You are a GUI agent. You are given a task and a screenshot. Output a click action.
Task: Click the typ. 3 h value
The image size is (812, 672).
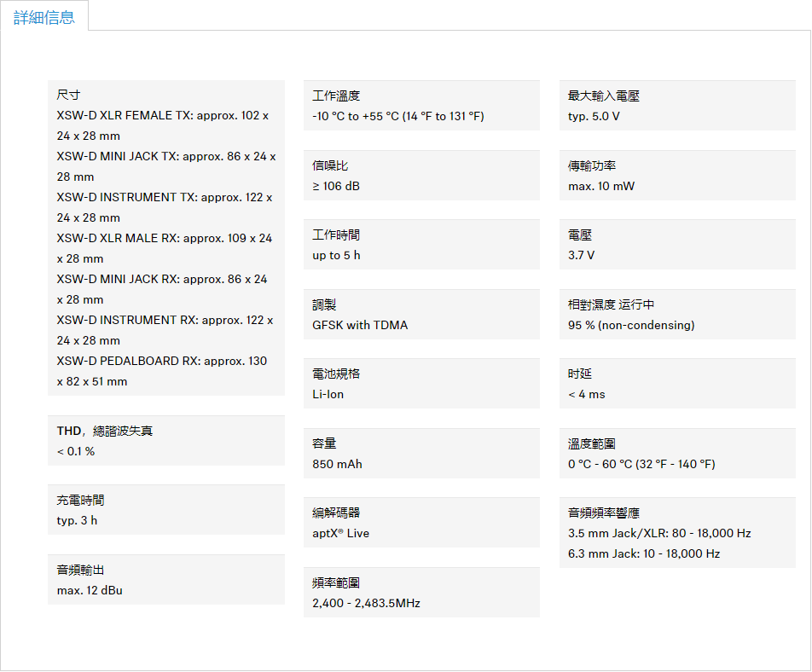77,520
